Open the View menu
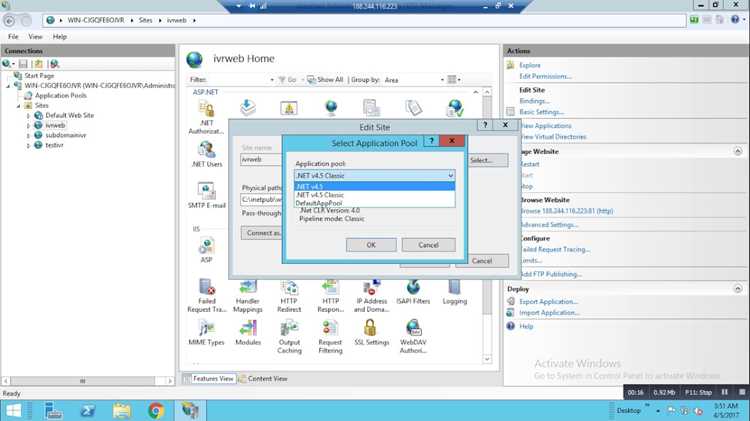Screen dimensions: 750x421 point(35,37)
